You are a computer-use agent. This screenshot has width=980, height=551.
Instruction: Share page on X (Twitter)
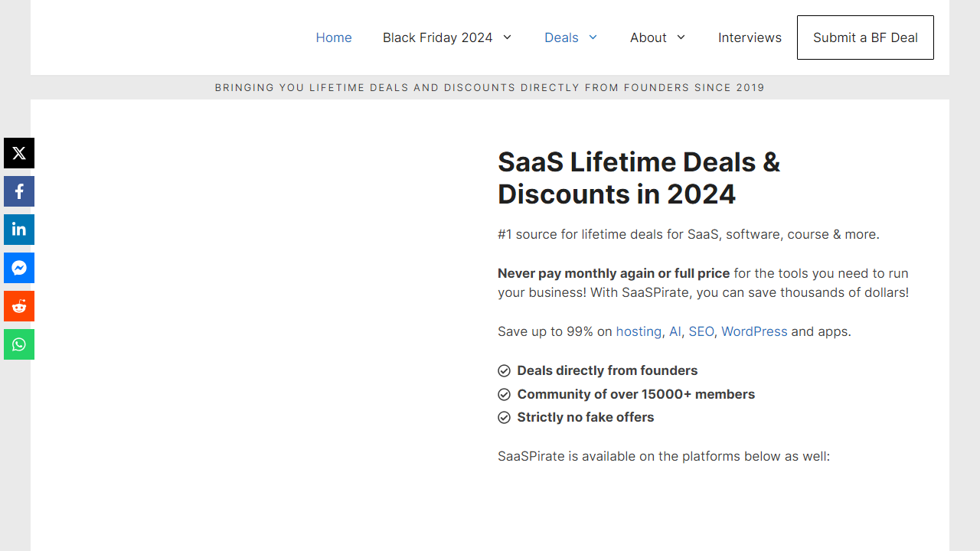(19, 153)
